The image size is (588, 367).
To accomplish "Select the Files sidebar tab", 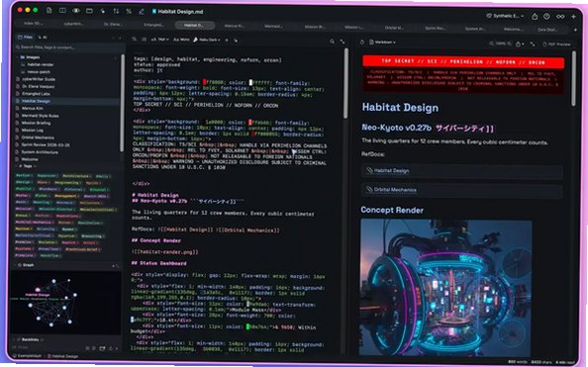I will click(x=25, y=38).
